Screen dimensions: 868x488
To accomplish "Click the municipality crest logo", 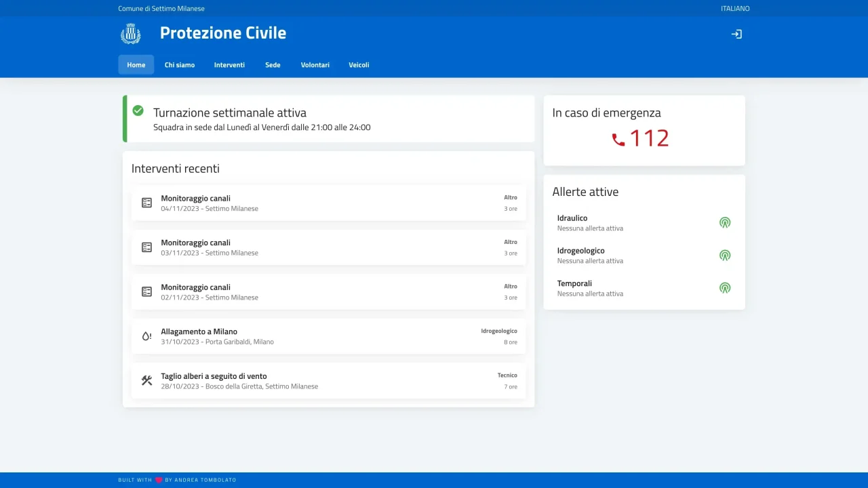I will (131, 33).
